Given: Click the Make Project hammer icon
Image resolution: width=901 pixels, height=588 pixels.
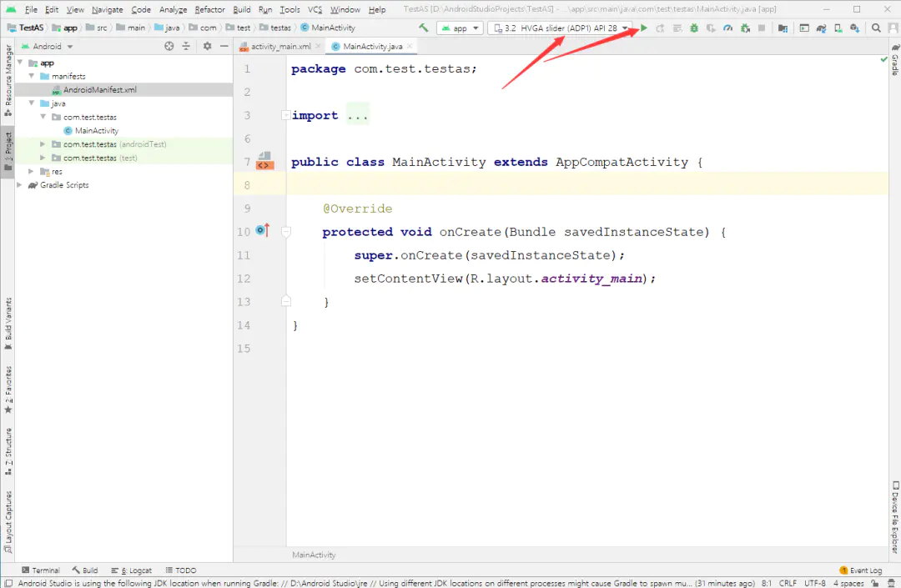Looking at the screenshot, I should pos(424,28).
